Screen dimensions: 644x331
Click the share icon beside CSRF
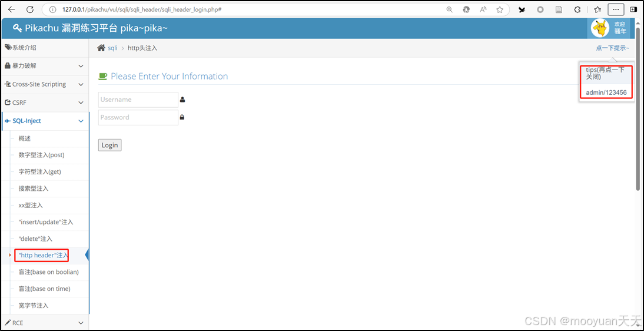tap(8, 102)
